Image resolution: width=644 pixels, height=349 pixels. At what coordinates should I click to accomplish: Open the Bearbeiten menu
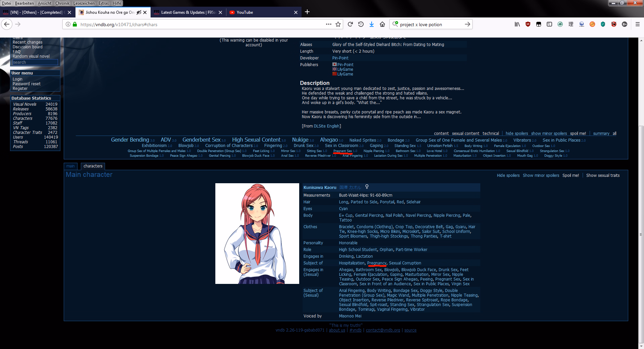click(24, 3)
